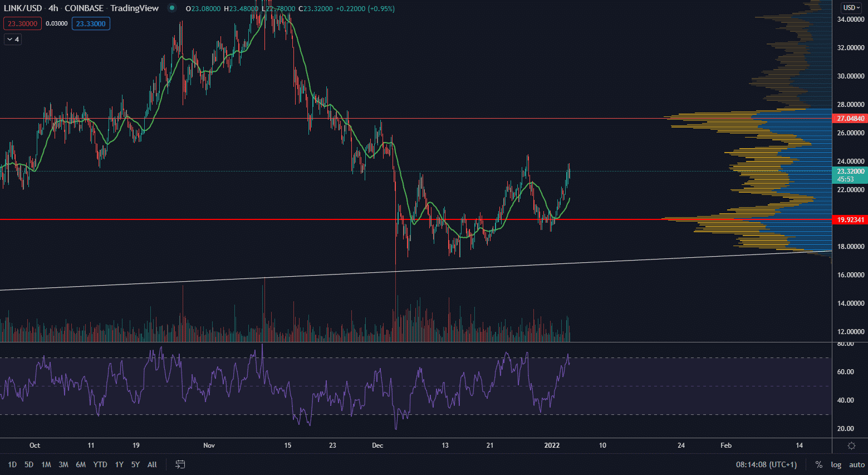The height and width of the screenshot is (475, 868).
Task: Open timezone menu showing 08:14:08 (UTC+1)
Action: [x=766, y=464]
